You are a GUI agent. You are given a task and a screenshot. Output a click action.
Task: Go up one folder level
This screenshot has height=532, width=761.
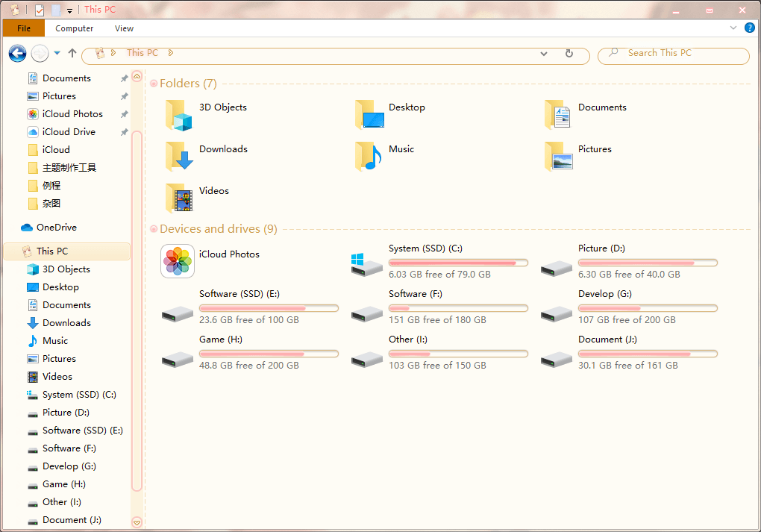tap(72, 53)
